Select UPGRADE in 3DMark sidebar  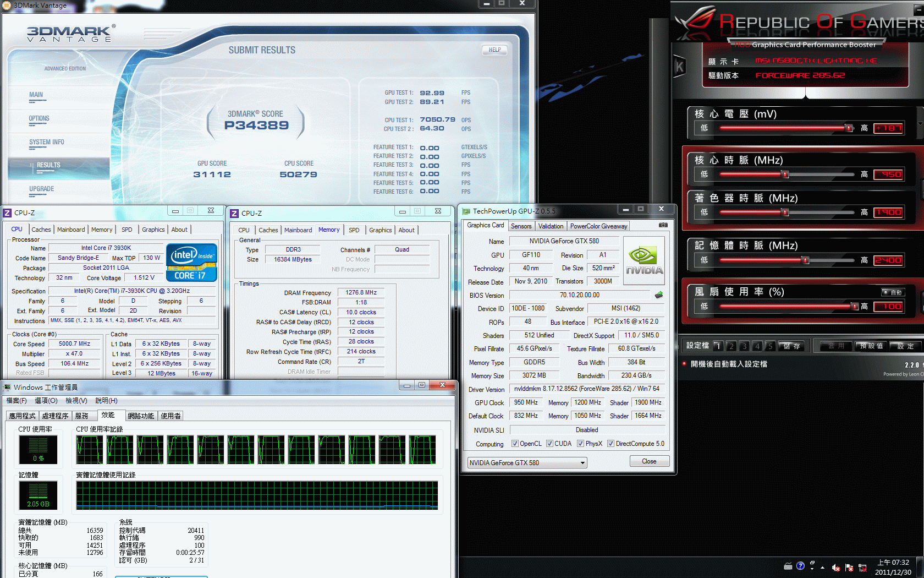pyautogui.click(x=41, y=189)
